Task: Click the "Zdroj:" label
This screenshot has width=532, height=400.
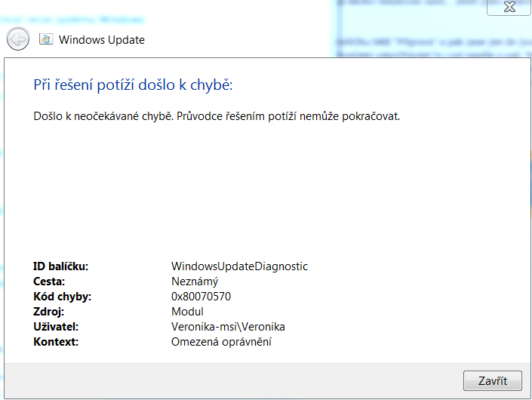Action: 48,312
